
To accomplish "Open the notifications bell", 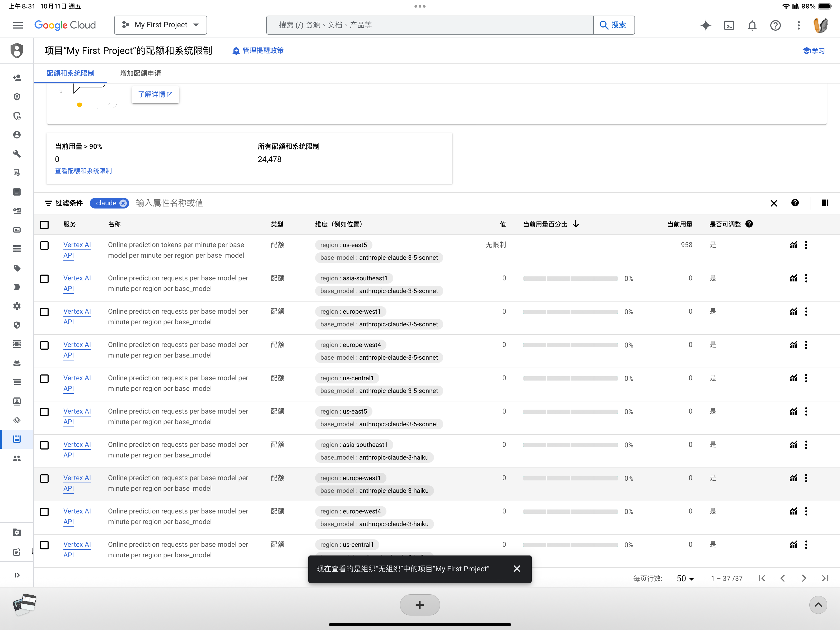I will [752, 25].
